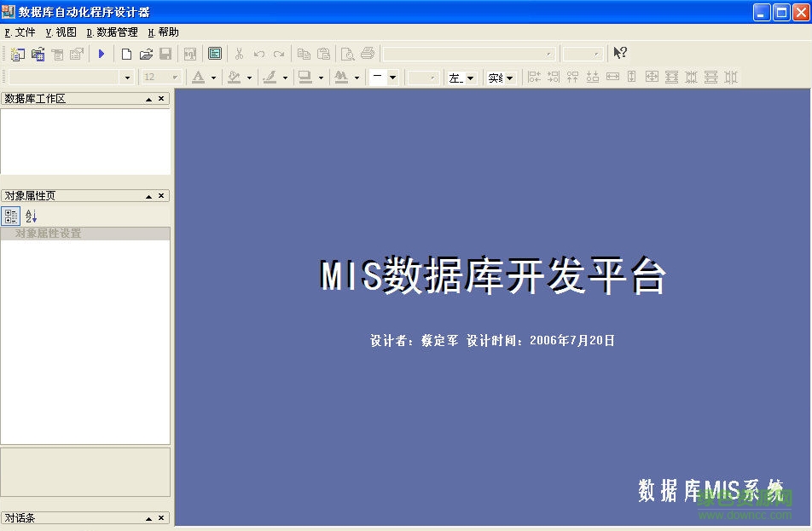Open an existing database file
Screen dimensions: 812x531
tap(145, 53)
